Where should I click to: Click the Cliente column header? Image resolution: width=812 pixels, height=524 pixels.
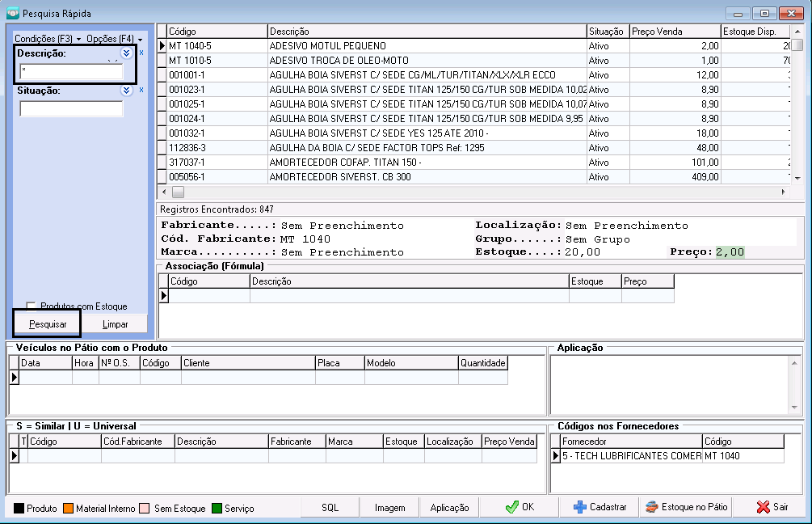[x=248, y=363]
